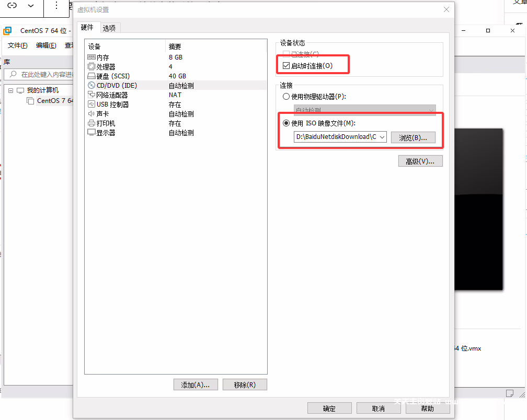Select the CD/DVD (IDE) disc icon
Viewport: 527px width, 420px height.
91,85
